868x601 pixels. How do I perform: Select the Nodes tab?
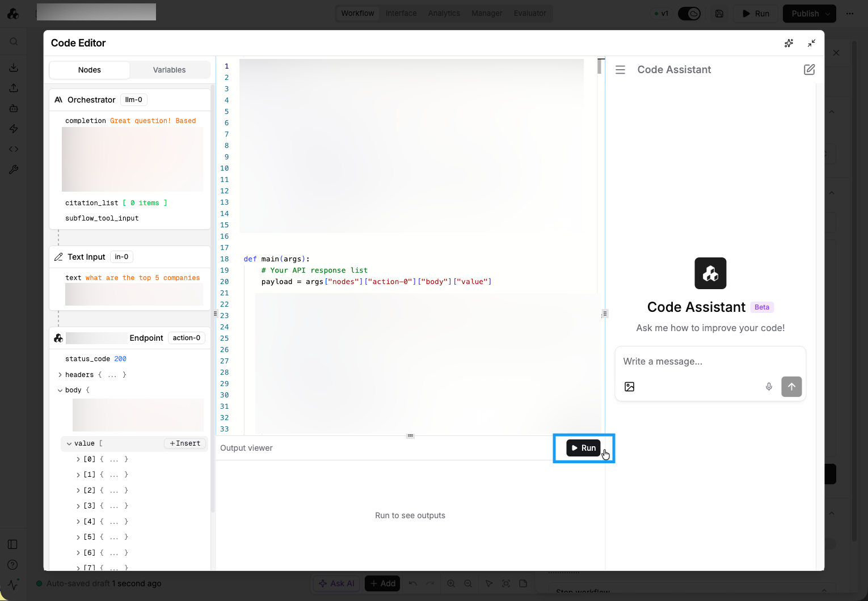[90, 70]
